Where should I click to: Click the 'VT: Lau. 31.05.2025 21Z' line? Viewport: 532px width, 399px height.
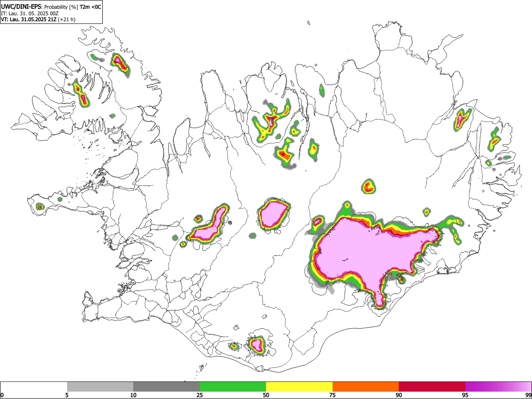[x=29, y=19]
